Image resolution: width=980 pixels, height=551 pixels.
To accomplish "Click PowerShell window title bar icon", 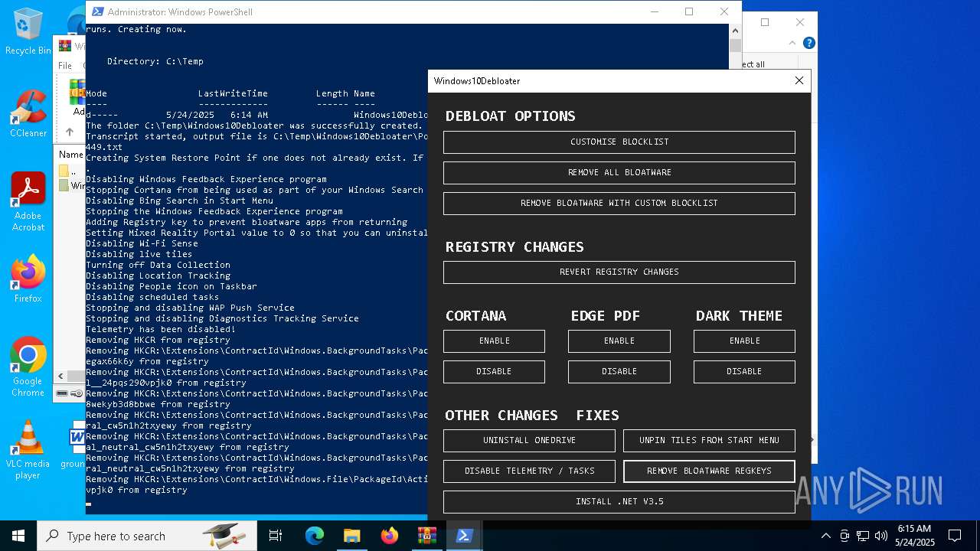I will click(96, 11).
